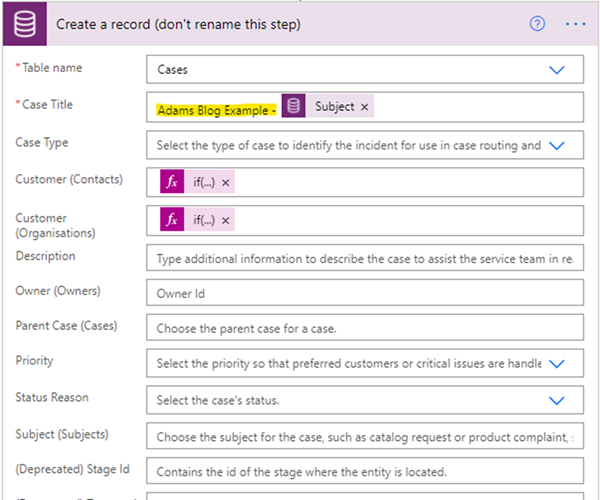
Task: Open the Priority dropdown
Action: click(x=557, y=364)
